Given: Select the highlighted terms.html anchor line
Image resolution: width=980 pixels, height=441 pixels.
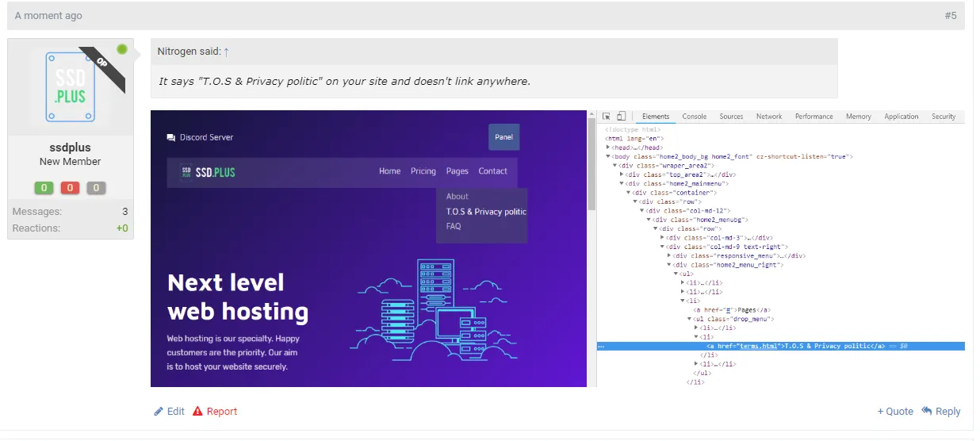Looking at the screenshot, I should tap(780, 346).
